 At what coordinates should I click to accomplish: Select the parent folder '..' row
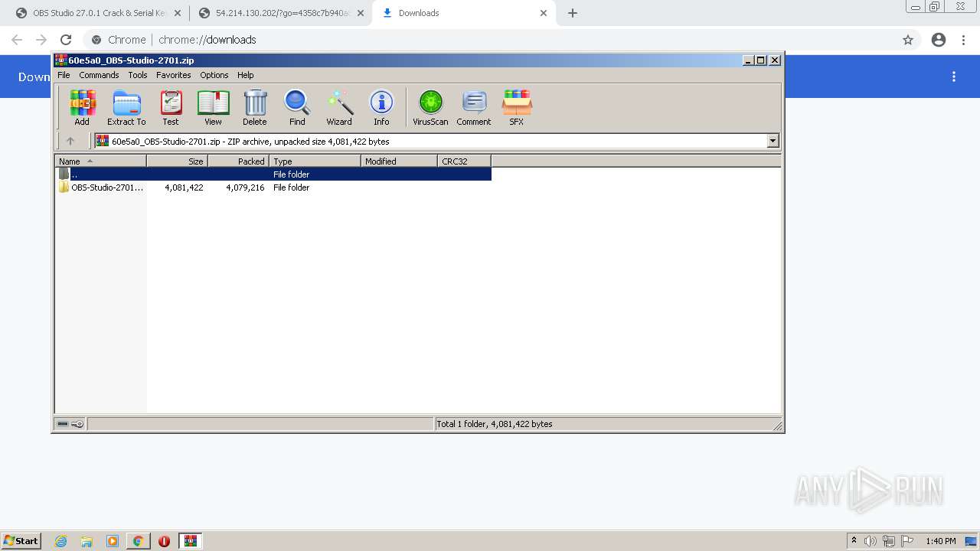[x=273, y=174]
